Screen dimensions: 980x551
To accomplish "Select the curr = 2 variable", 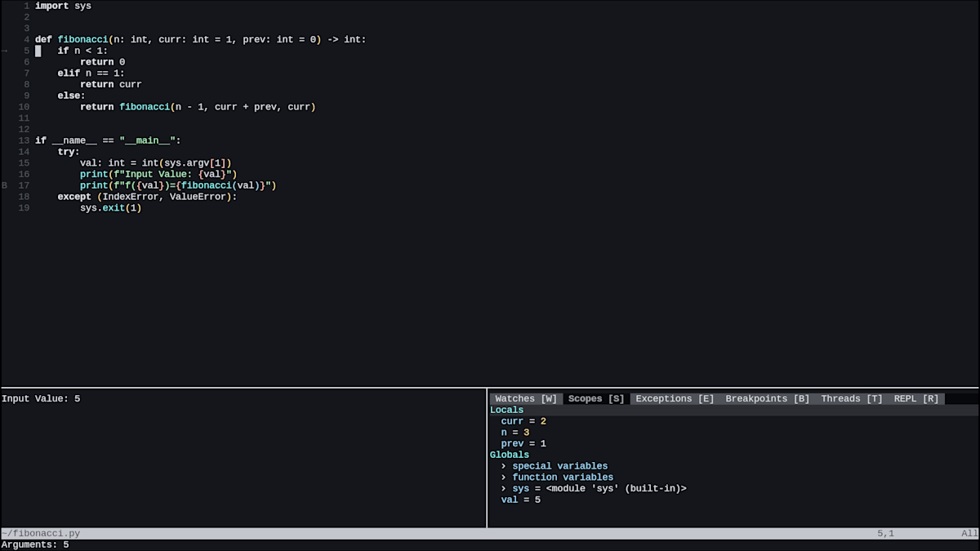I will point(523,422).
